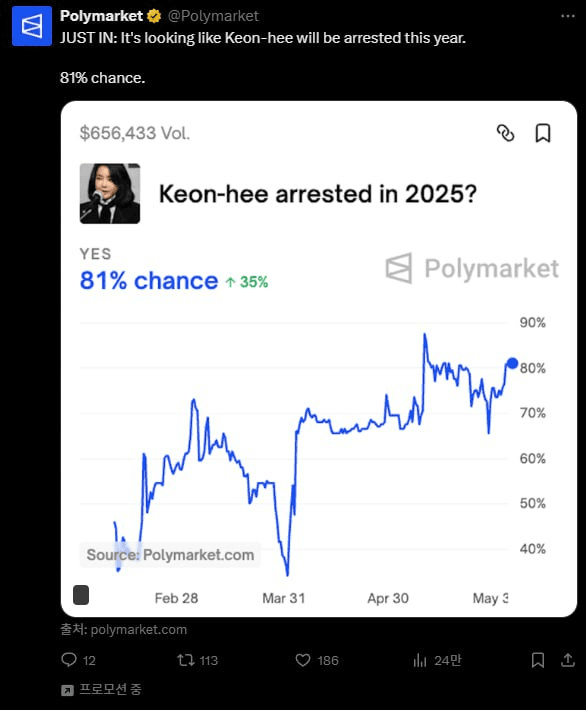Open the tweet's three-dot more options menu

click(x=567, y=16)
